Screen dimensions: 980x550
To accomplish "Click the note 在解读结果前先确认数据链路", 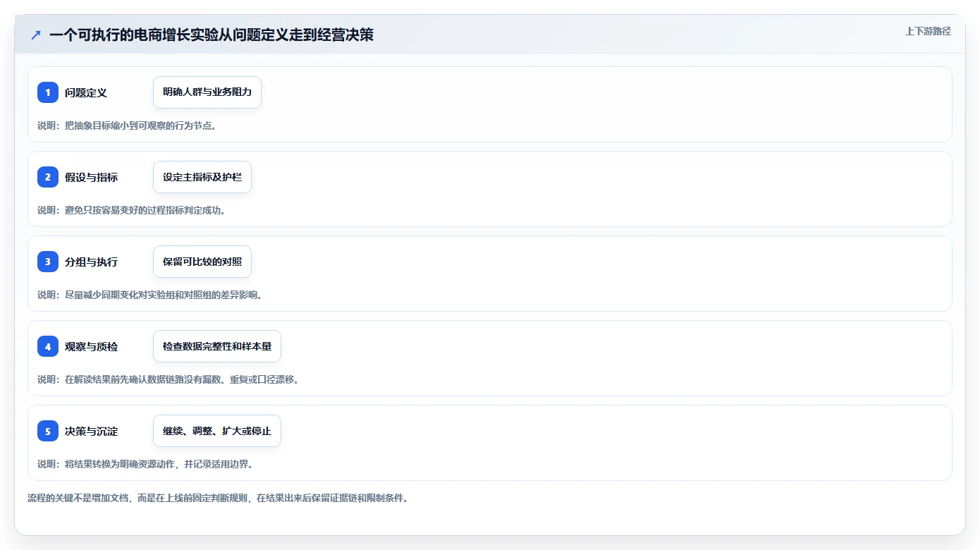I will coord(168,379).
